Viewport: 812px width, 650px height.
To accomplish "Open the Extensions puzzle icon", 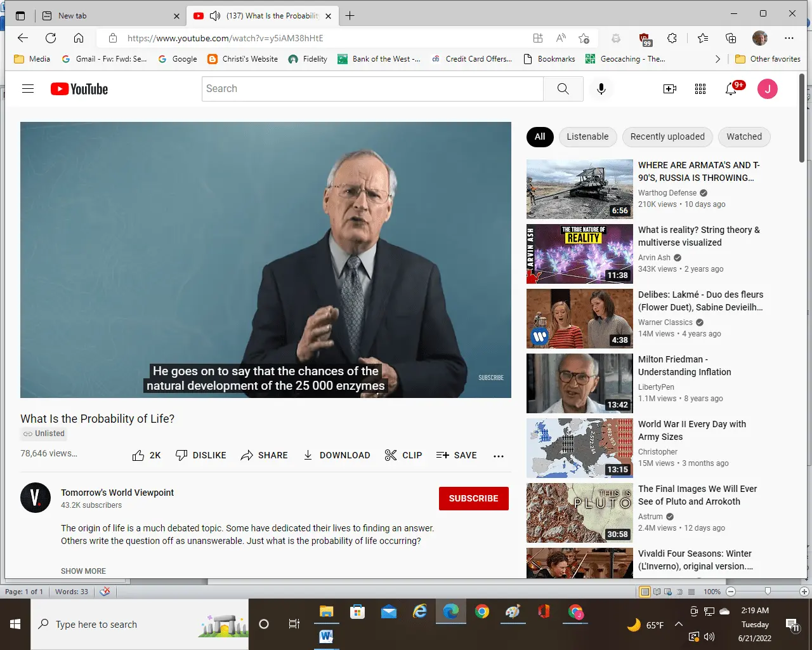I will (x=672, y=38).
